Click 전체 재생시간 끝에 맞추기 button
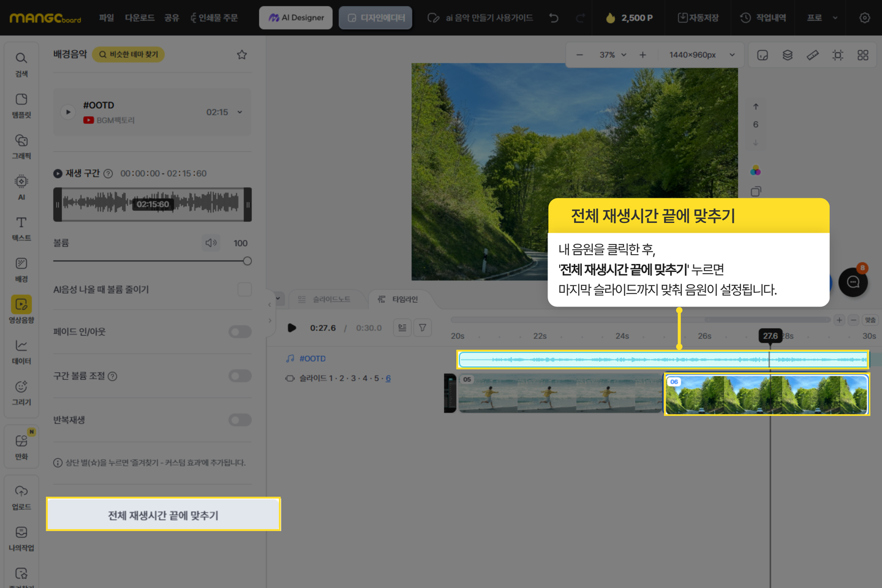 pos(164,514)
